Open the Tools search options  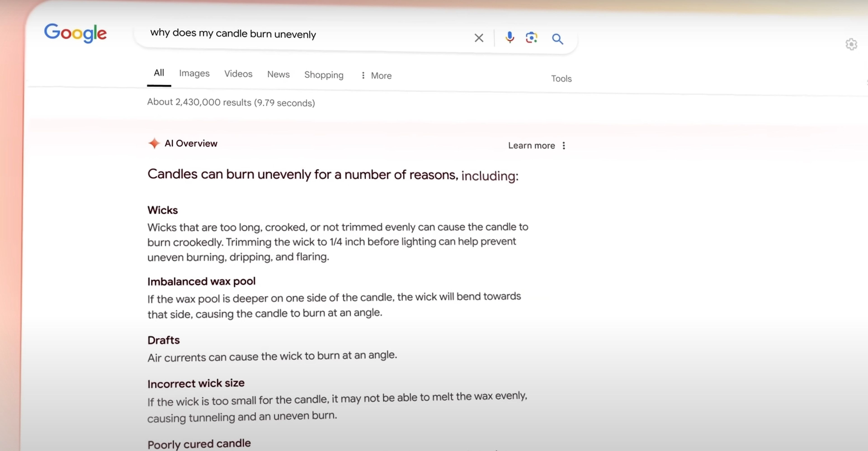561,78
